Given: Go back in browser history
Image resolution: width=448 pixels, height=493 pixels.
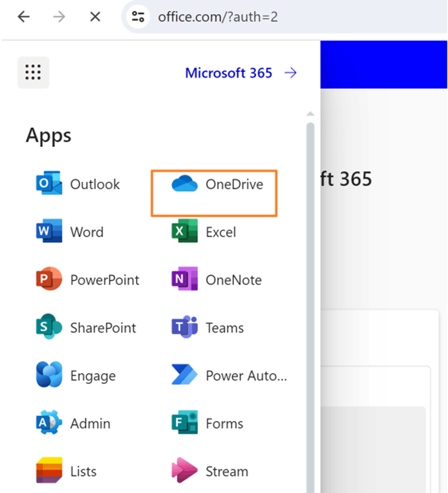Looking at the screenshot, I should [23, 17].
